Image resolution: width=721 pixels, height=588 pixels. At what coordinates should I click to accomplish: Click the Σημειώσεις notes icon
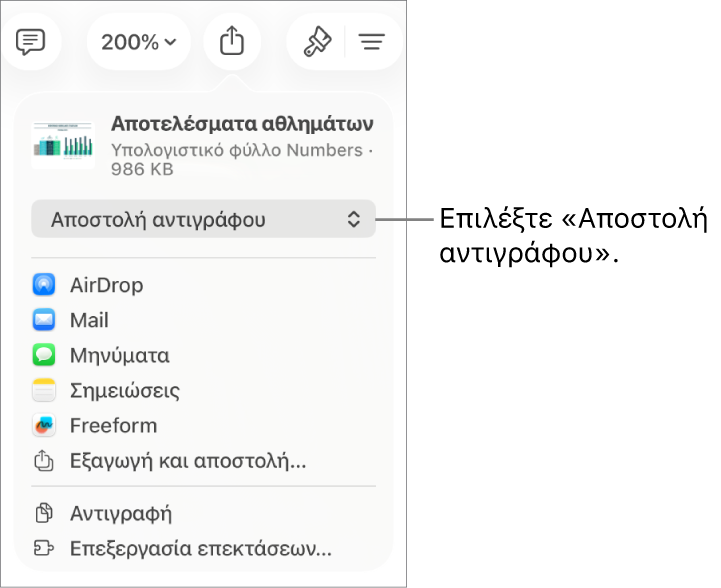click(44, 390)
